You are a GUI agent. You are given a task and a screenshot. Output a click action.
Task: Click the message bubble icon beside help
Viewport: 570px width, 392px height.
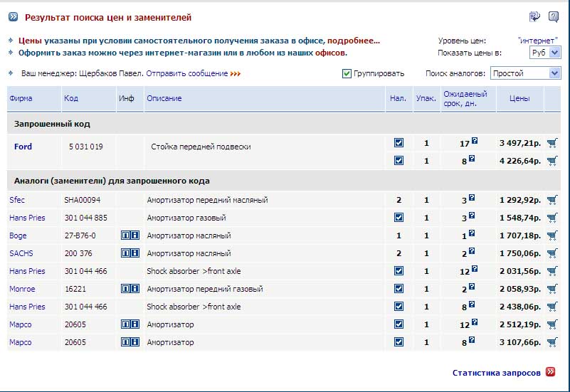[x=534, y=16]
